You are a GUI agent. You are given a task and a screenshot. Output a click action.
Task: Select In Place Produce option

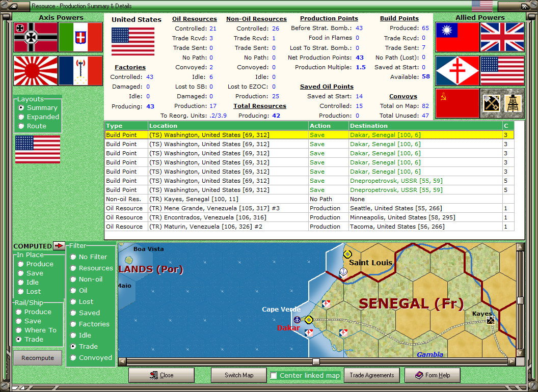[36, 264]
